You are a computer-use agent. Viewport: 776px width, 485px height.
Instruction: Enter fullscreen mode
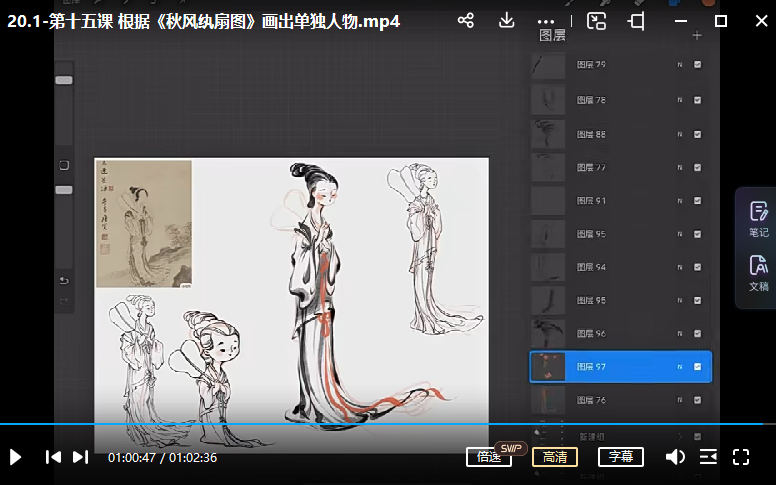tap(741, 457)
